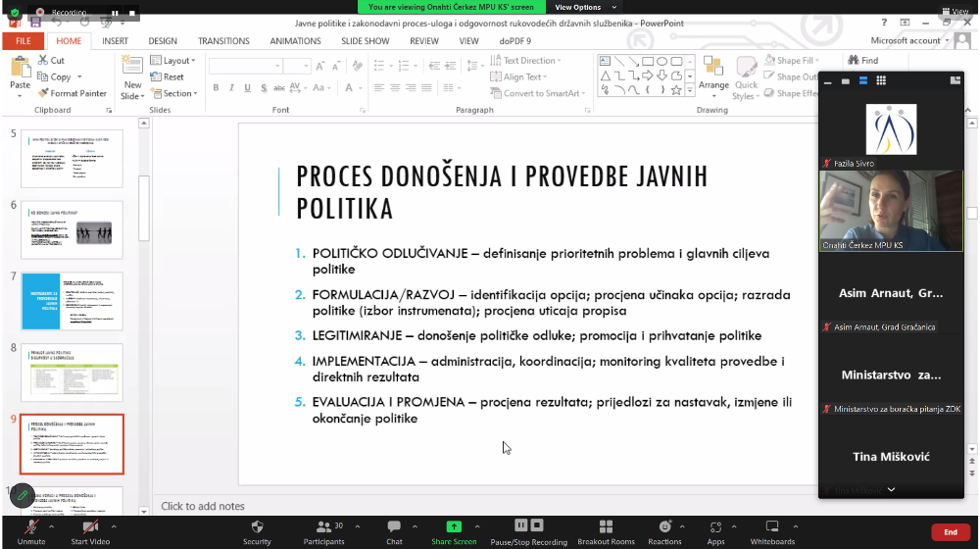The height and width of the screenshot is (549, 980).
Task: Open Zoom Security options
Action: pos(257,532)
